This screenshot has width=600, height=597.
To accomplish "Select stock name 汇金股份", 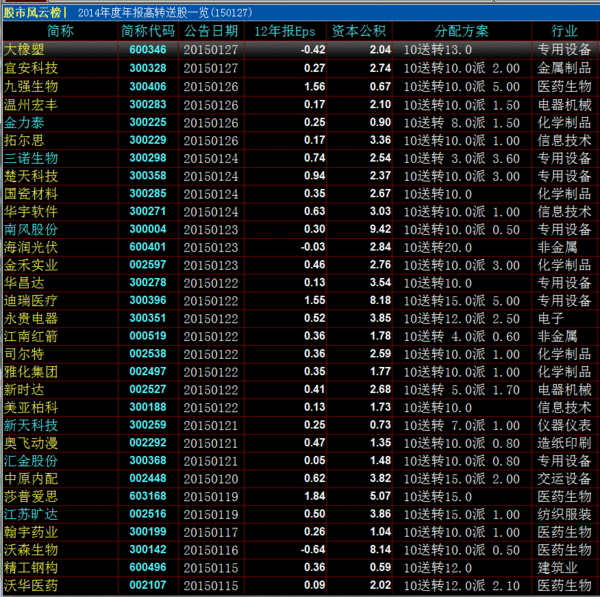I will [31, 461].
